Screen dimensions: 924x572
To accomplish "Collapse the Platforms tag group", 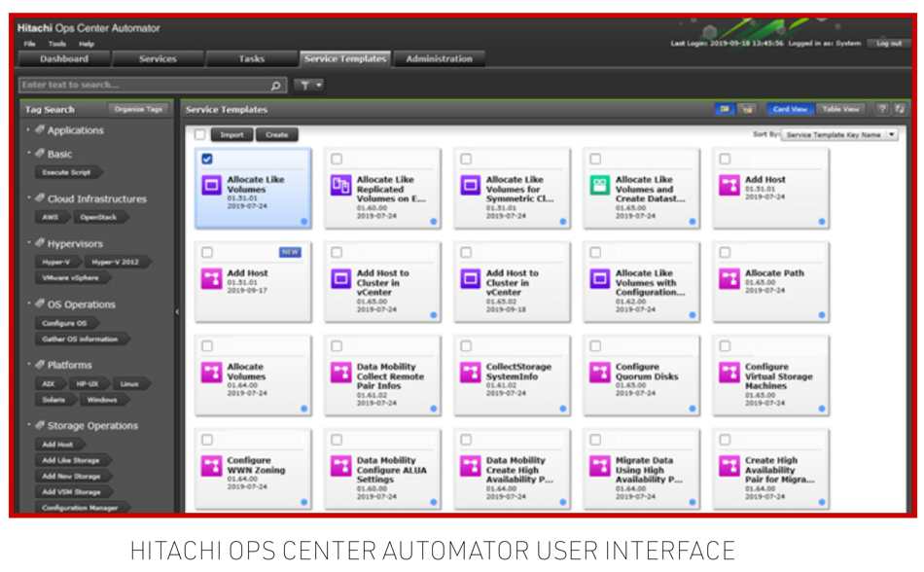I will pos(28,364).
